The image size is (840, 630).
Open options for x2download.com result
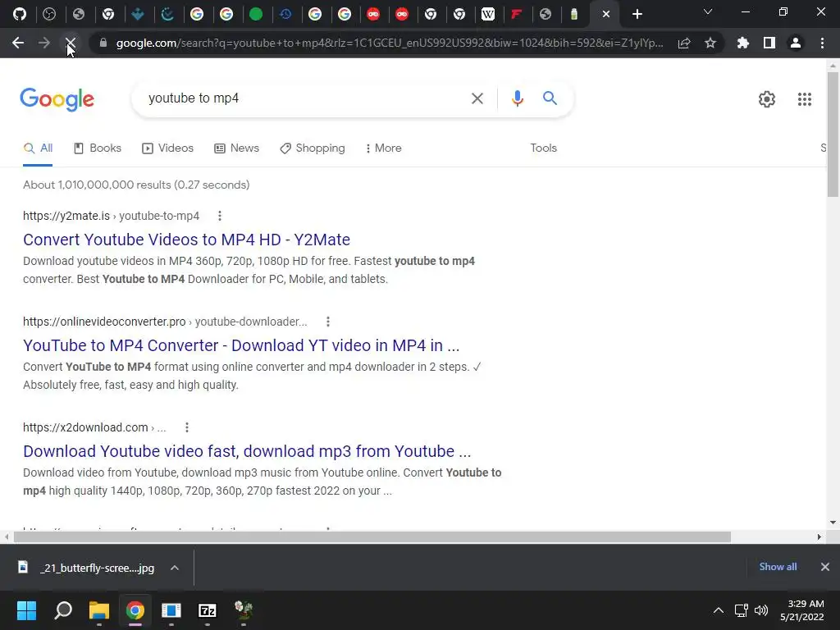tap(186, 427)
